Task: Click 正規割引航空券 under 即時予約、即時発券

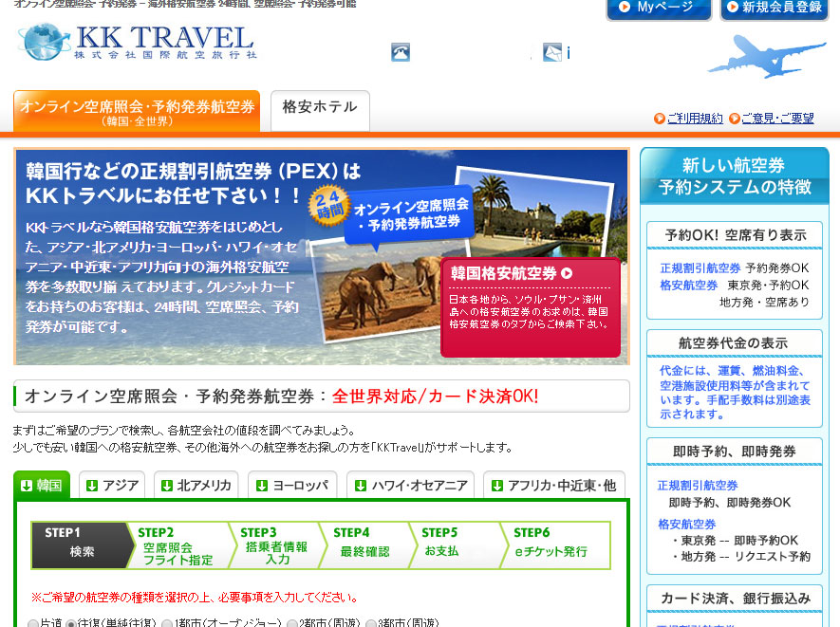Action: point(698,485)
